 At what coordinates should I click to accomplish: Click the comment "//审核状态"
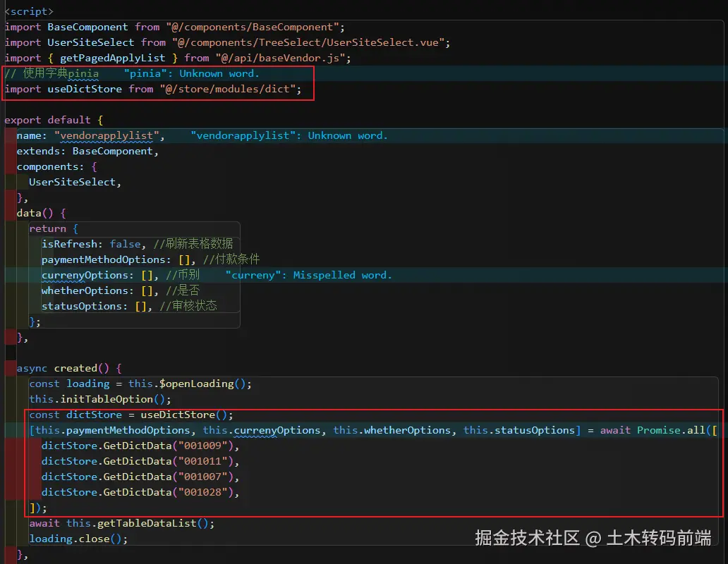pyautogui.click(x=188, y=306)
